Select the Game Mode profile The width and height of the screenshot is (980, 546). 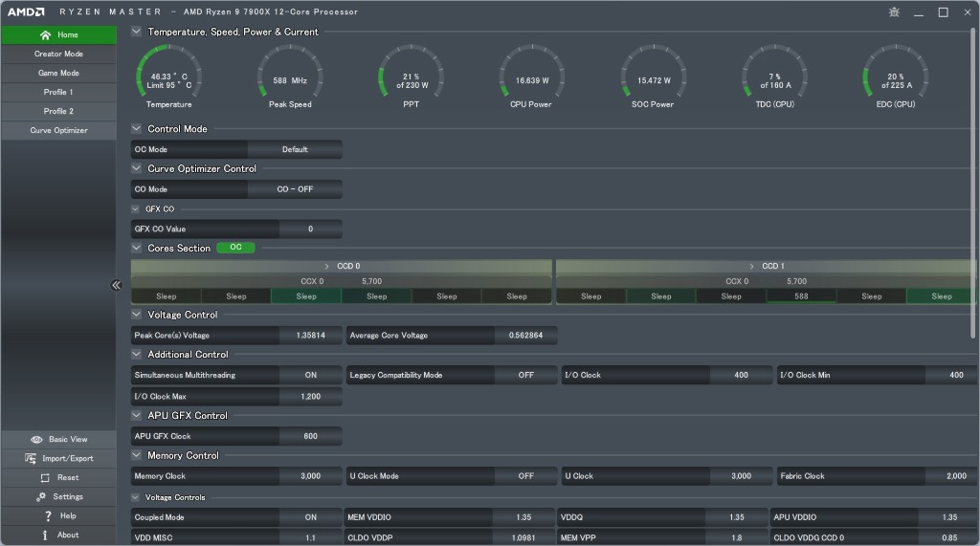tap(58, 74)
